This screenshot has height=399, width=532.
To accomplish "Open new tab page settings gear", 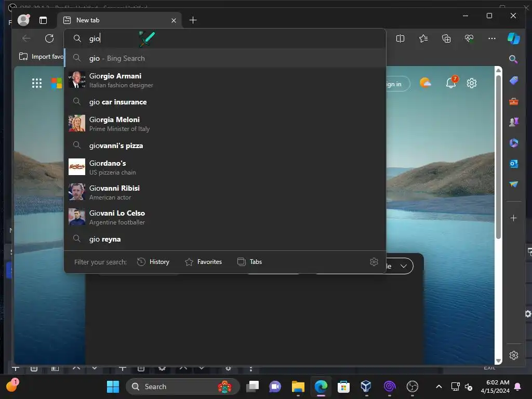I will click(x=472, y=83).
